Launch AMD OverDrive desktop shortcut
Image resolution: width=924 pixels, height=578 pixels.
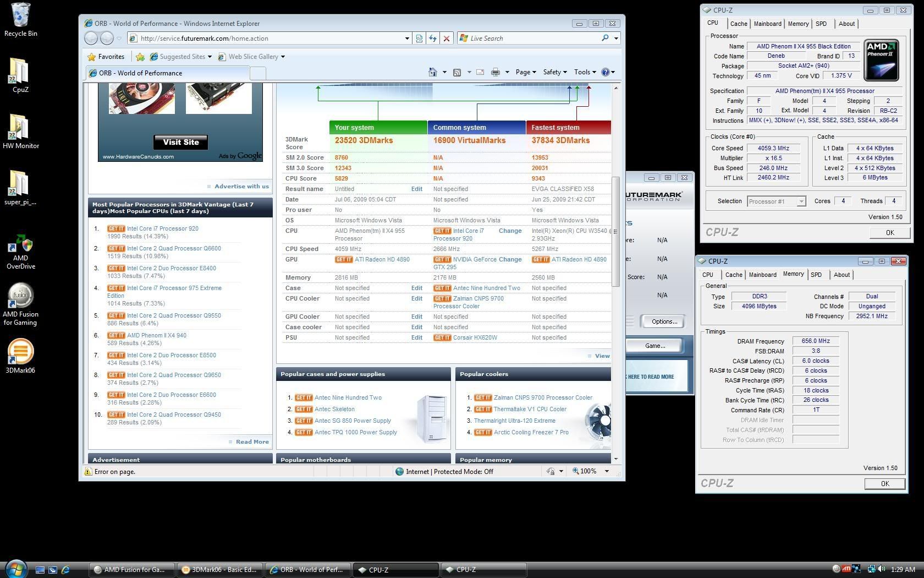(20, 252)
